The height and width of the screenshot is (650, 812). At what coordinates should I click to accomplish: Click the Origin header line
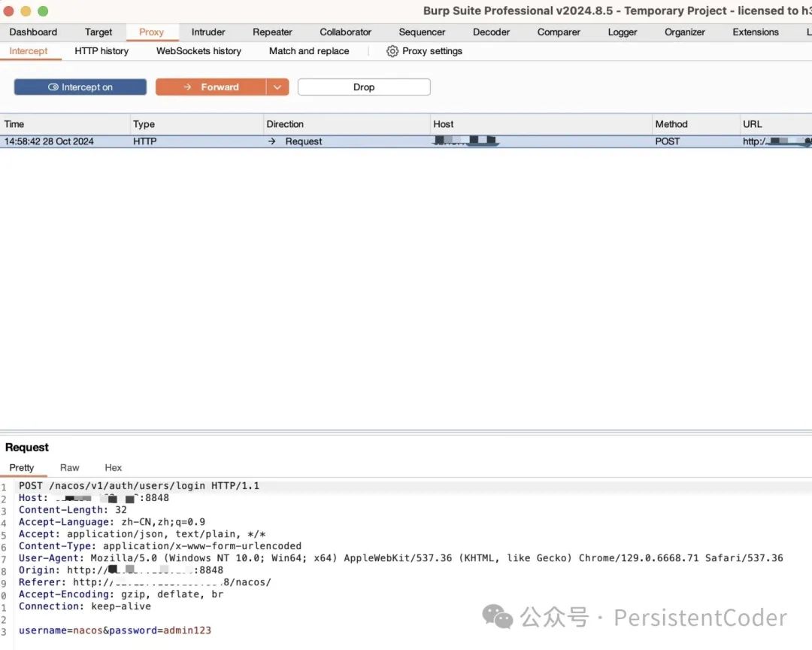coord(121,570)
